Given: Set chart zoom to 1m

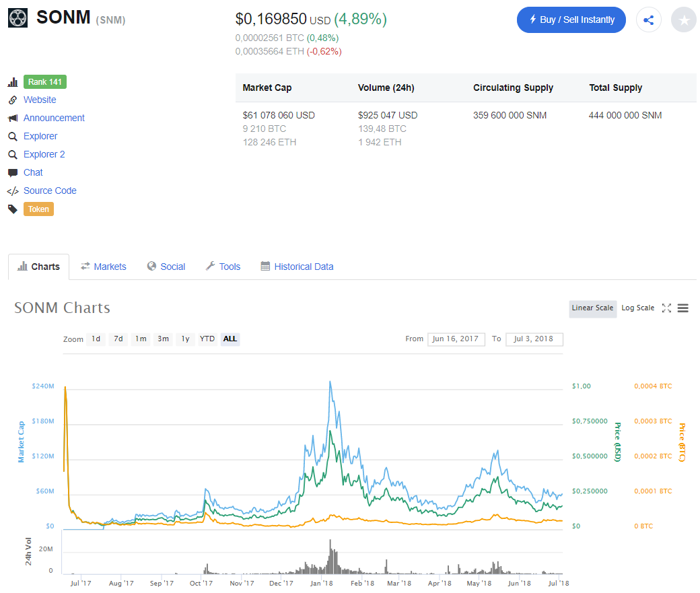Looking at the screenshot, I should (141, 339).
